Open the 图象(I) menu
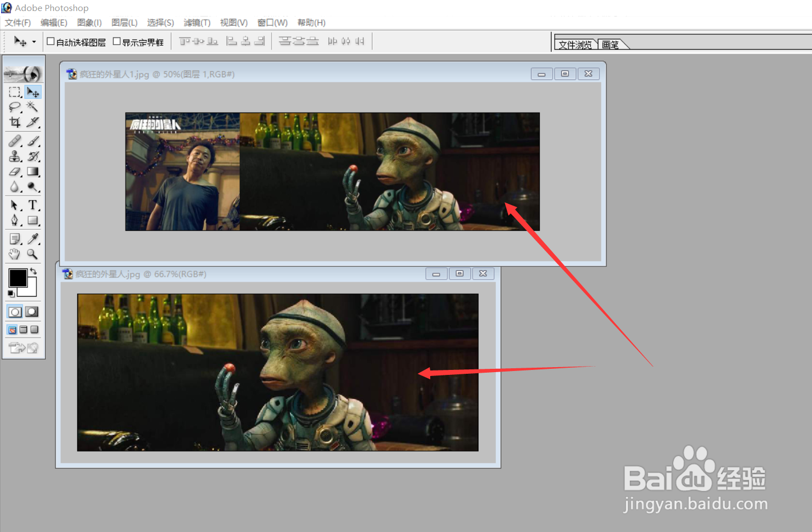 [x=89, y=23]
